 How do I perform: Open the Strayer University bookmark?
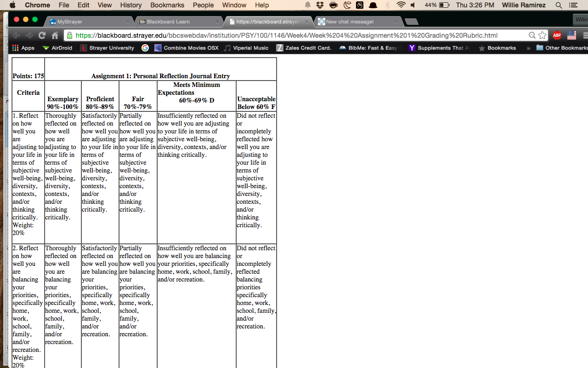[x=107, y=48]
